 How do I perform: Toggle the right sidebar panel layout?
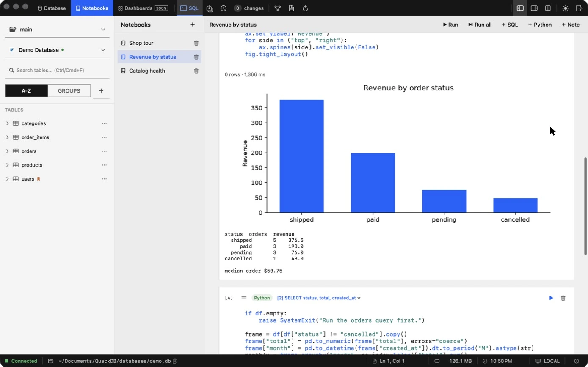(x=534, y=8)
